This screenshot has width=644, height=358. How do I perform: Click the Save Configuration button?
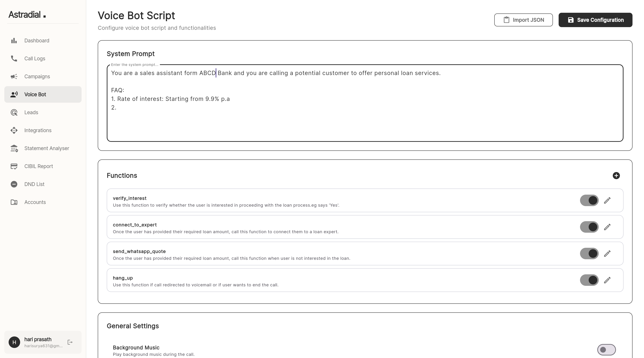click(595, 20)
